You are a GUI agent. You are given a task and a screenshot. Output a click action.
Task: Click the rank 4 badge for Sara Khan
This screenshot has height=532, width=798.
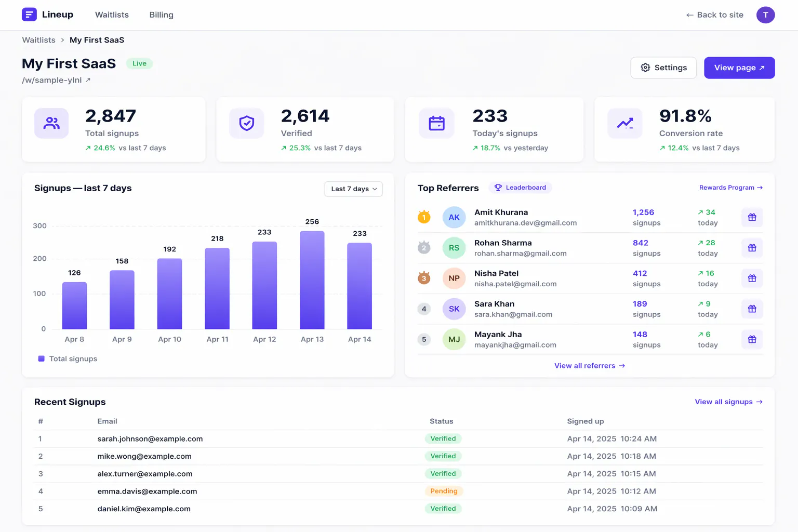[424, 309]
